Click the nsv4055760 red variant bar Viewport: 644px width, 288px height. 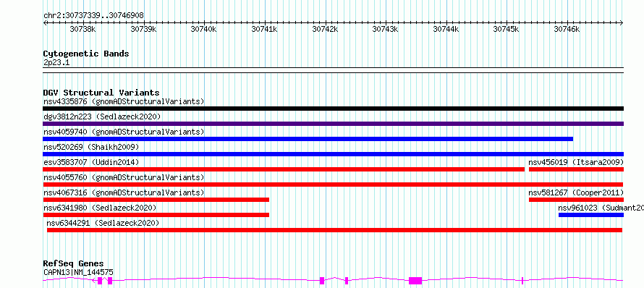[333, 185]
